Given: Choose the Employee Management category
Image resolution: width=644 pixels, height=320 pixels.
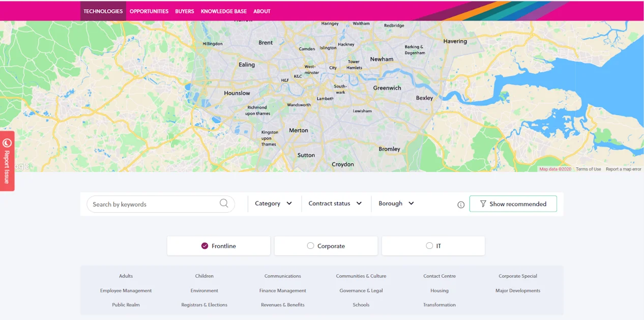Looking at the screenshot, I should click(x=126, y=290).
